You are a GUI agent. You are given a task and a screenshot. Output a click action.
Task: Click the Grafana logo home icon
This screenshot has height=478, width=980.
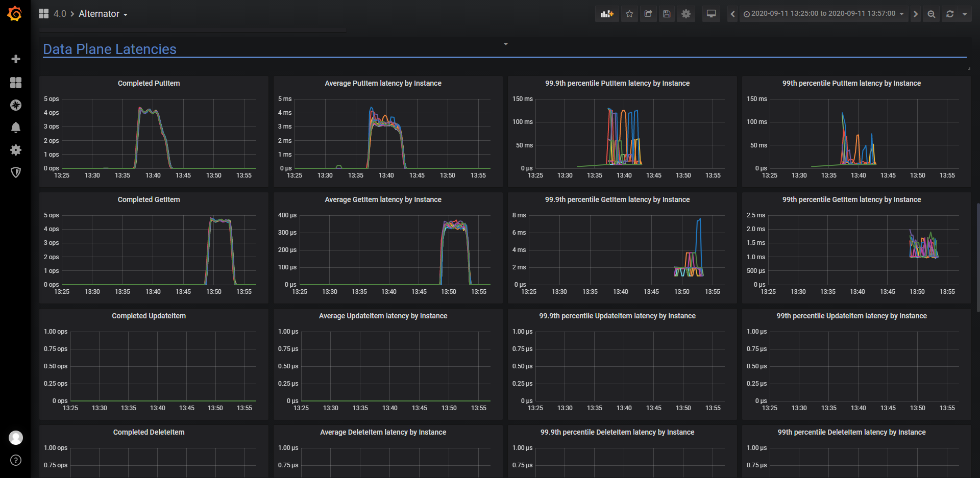pos(15,14)
